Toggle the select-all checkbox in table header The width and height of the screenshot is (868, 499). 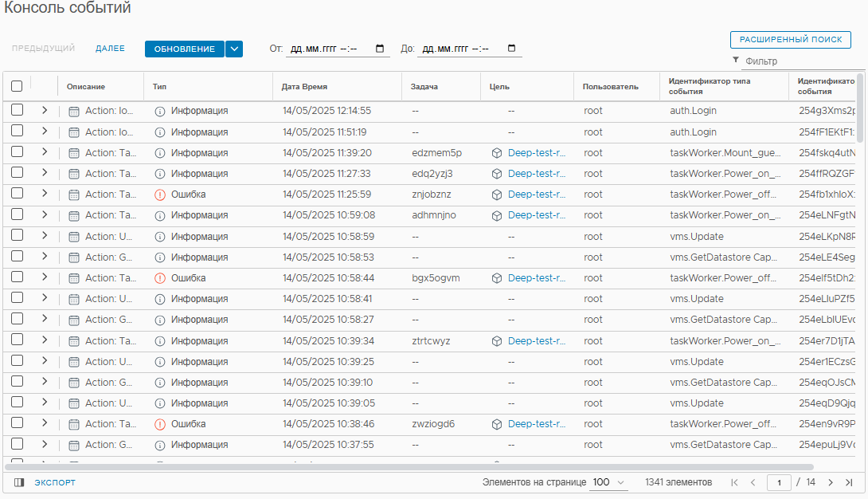pos(17,86)
